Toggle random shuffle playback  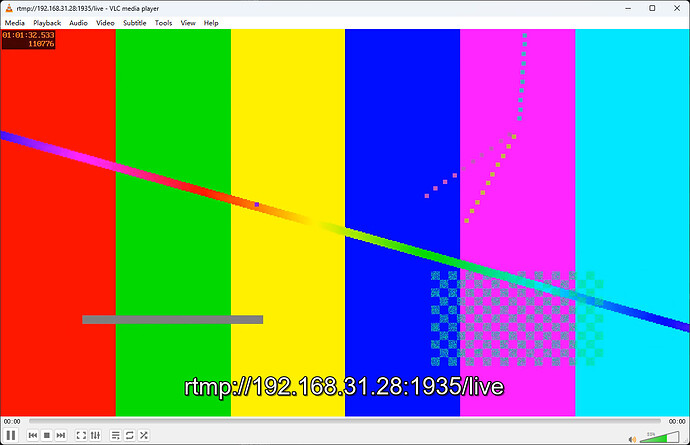(x=143, y=435)
